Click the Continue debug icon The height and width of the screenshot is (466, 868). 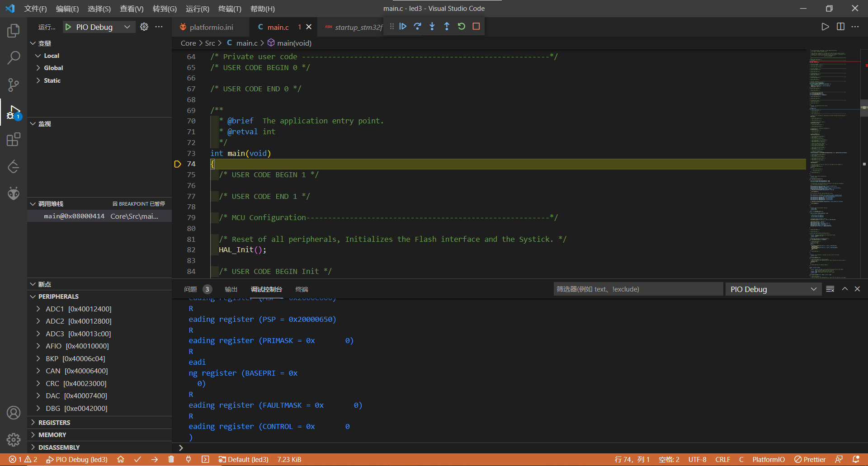click(403, 26)
